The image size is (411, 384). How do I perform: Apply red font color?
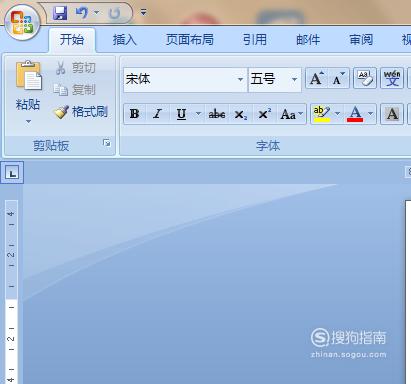(355, 114)
